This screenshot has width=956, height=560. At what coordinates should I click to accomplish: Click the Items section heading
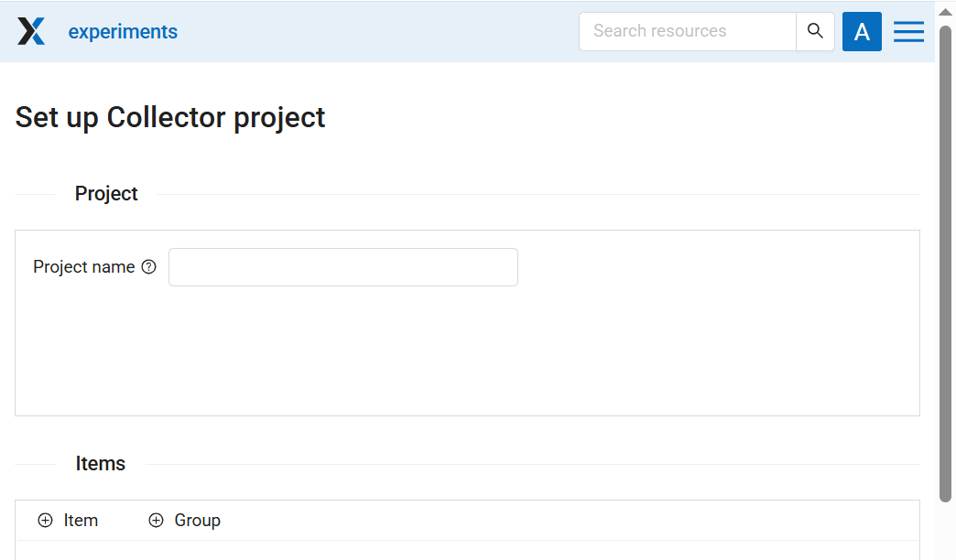click(x=101, y=464)
